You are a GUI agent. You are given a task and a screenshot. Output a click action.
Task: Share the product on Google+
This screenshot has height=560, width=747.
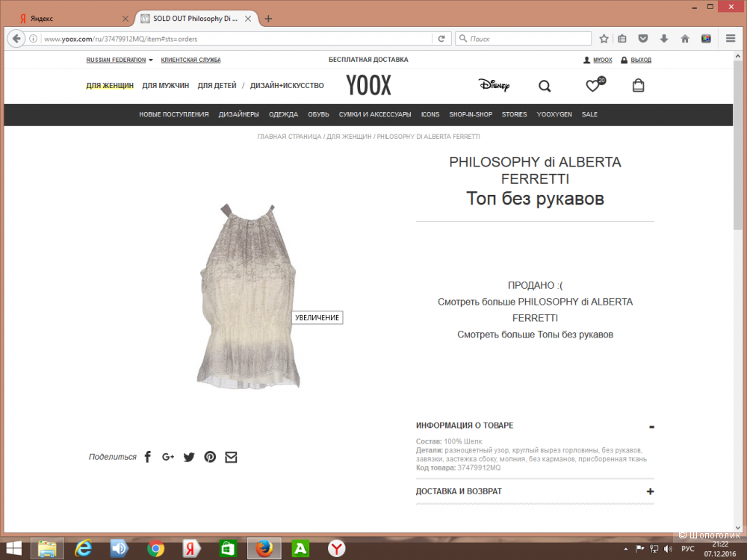[x=167, y=456]
